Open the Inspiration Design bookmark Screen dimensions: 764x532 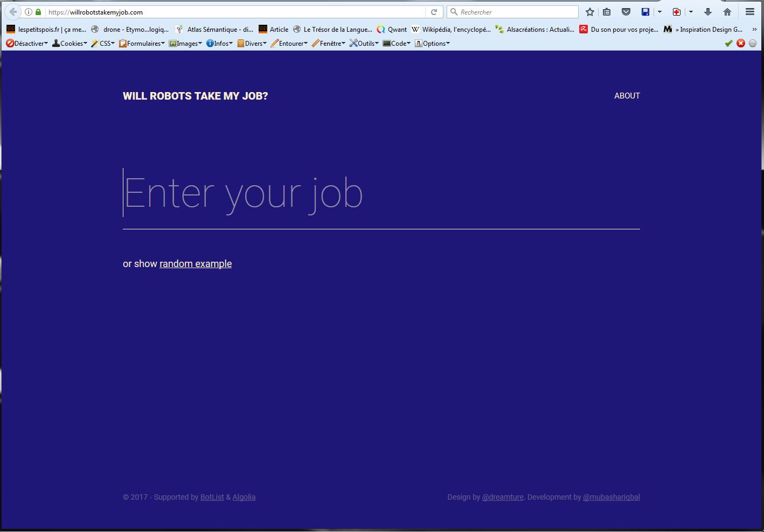[703, 29]
